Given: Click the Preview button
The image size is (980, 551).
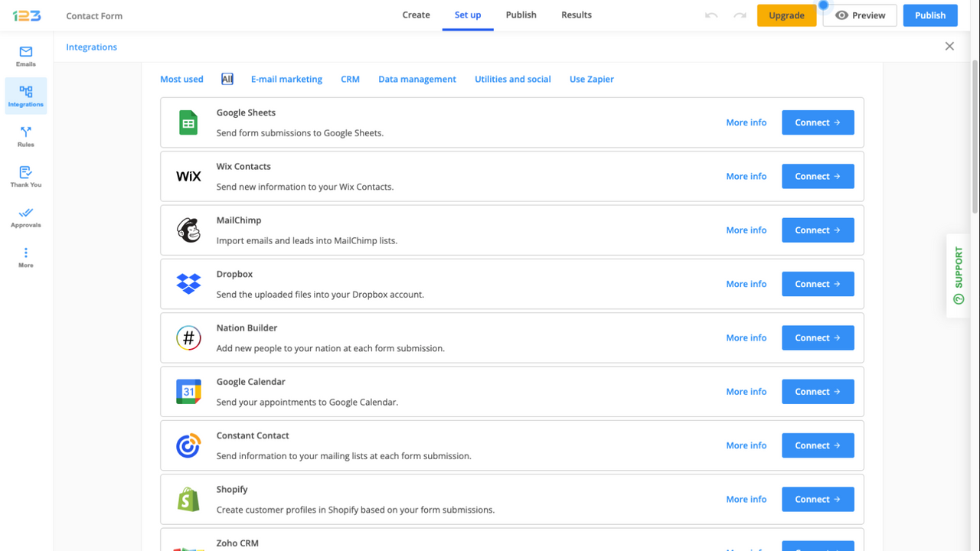Looking at the screenshot, I should (x=860, y=15).
